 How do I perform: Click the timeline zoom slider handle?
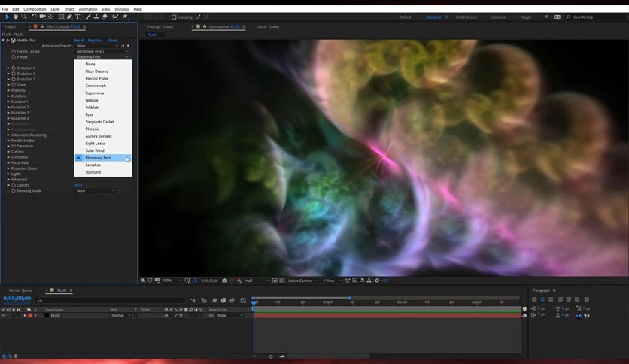coord(271,356)
